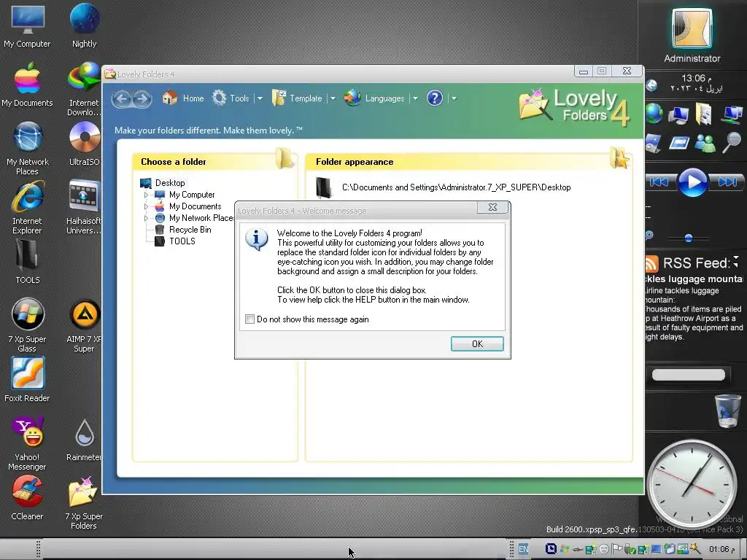Open My Computer desktop icon
Screen dimensions: 747x560
(27, 26)
